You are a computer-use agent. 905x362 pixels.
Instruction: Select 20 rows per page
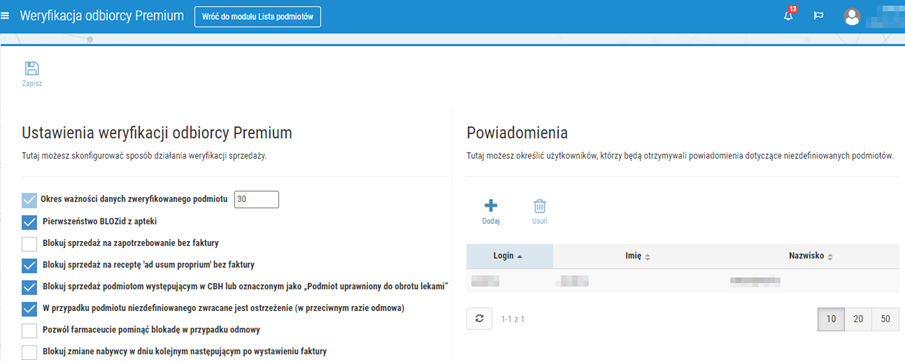click(x=858, y=319)
